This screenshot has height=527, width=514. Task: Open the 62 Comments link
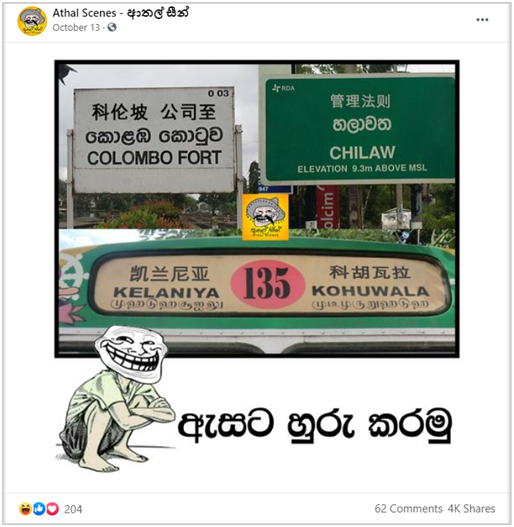coord(408,509)
